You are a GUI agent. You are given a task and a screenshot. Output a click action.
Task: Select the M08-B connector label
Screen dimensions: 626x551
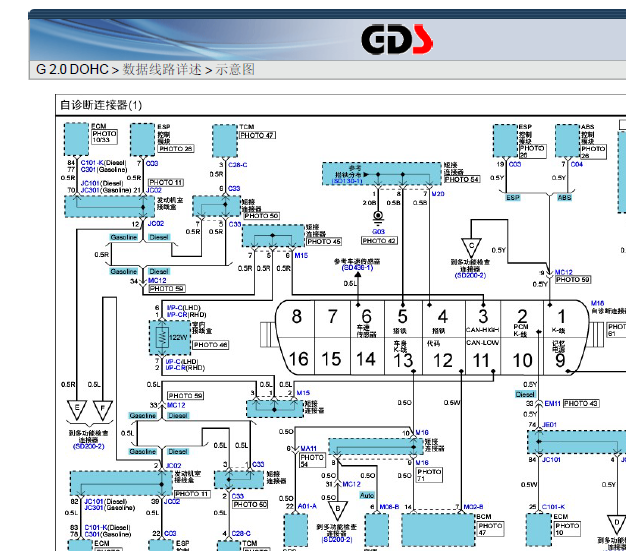(x=389, y=507)
